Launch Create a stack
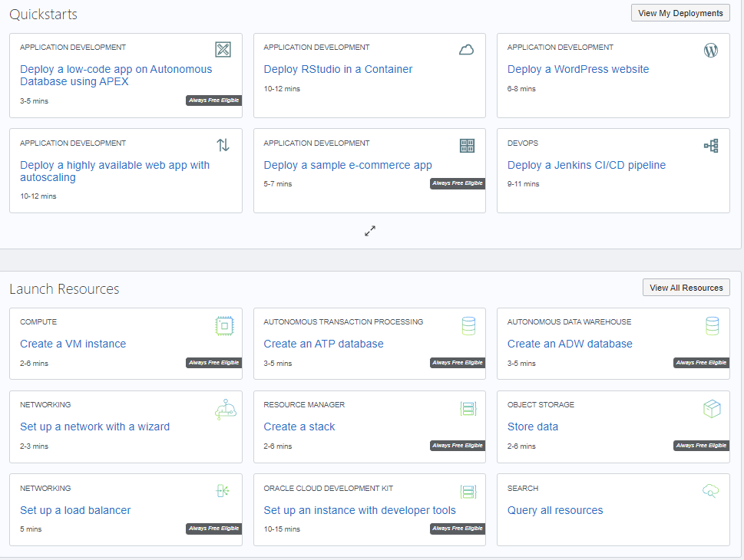The image size is (744, 560). tap(299, 427)
